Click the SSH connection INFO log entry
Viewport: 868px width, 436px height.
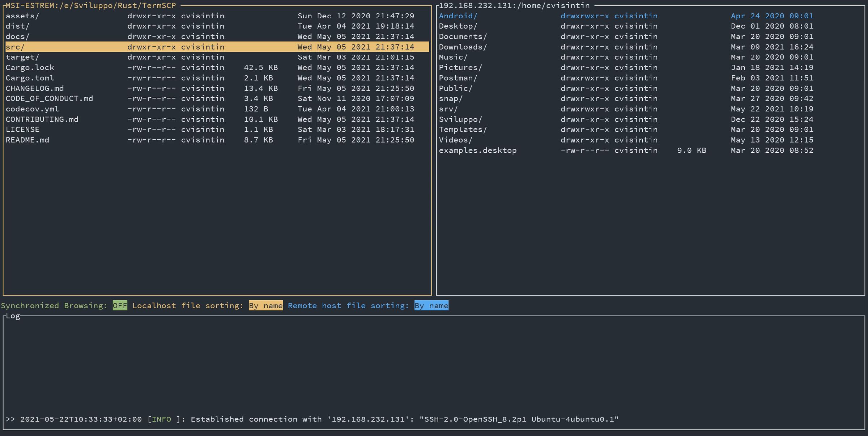314,419
